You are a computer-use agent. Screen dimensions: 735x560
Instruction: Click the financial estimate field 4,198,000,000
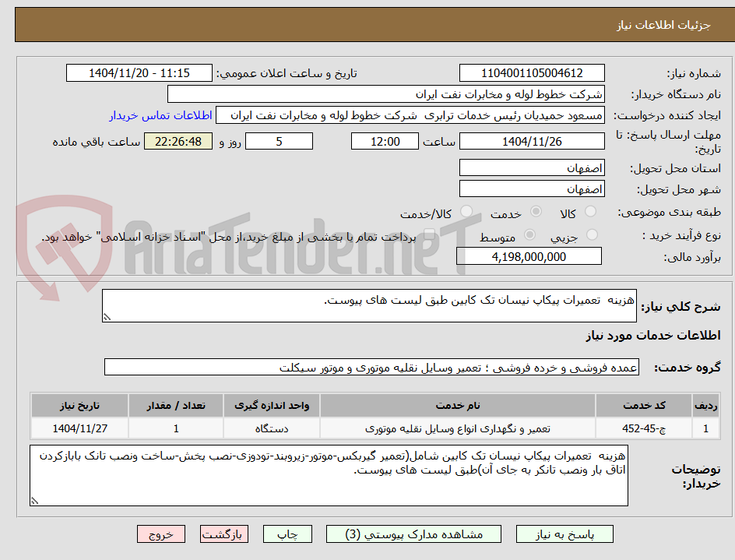click(529, 256)
